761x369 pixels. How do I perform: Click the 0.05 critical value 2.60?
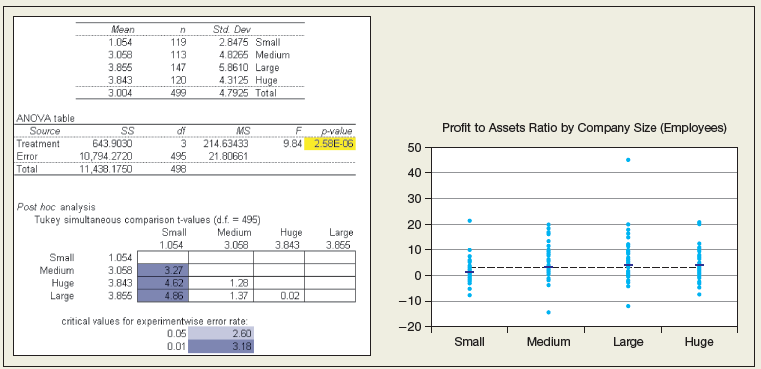coord(221,333)
